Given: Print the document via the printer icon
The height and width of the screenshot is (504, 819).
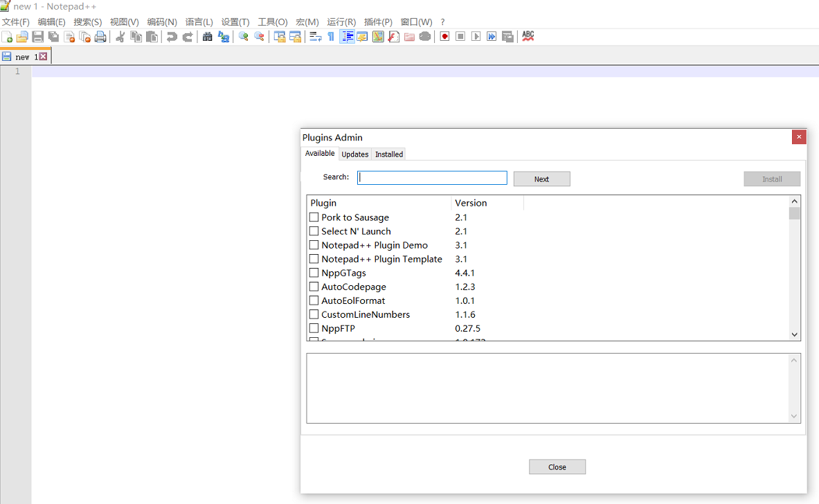Looking at the screenshot, I should point(100,37).
